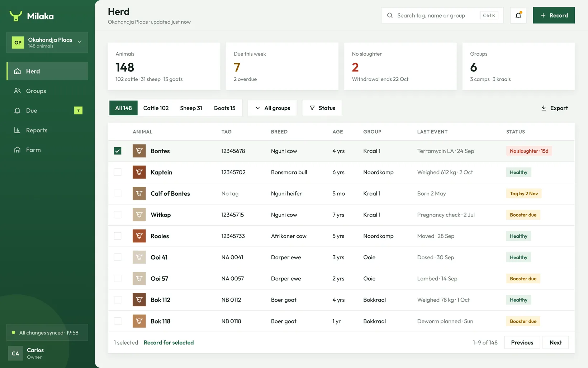
Task: Check the Rooies row checkbox
Action: pyautogui.click(x=118, y=236)
